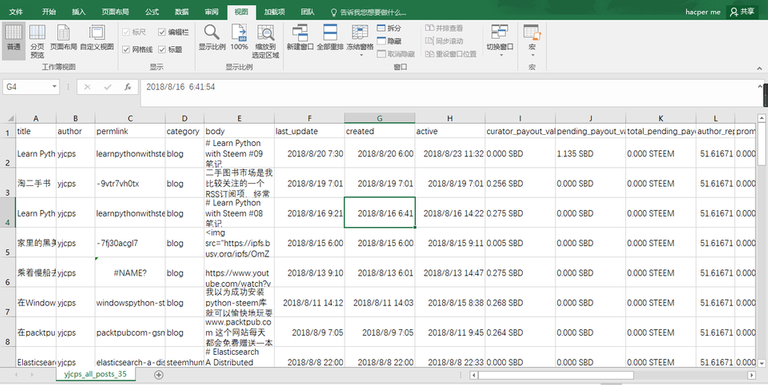
Task: Click the vertical scrollbar thumb
Action: point(761,144)
